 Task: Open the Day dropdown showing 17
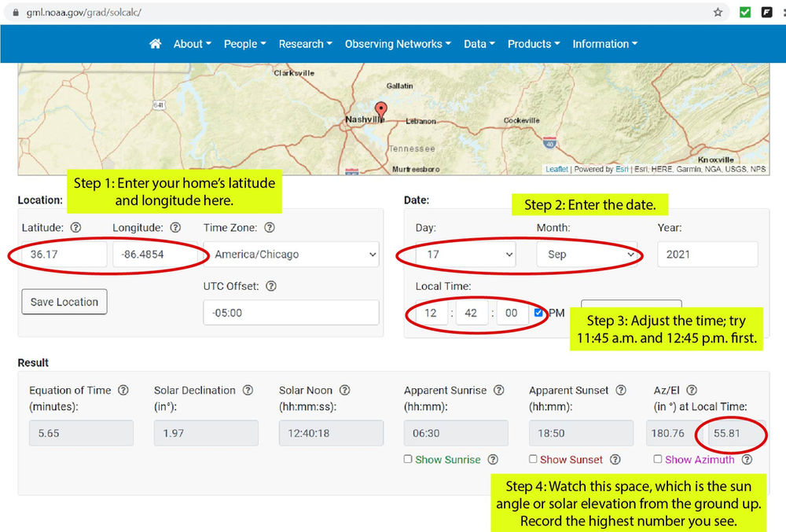point(465,255)
